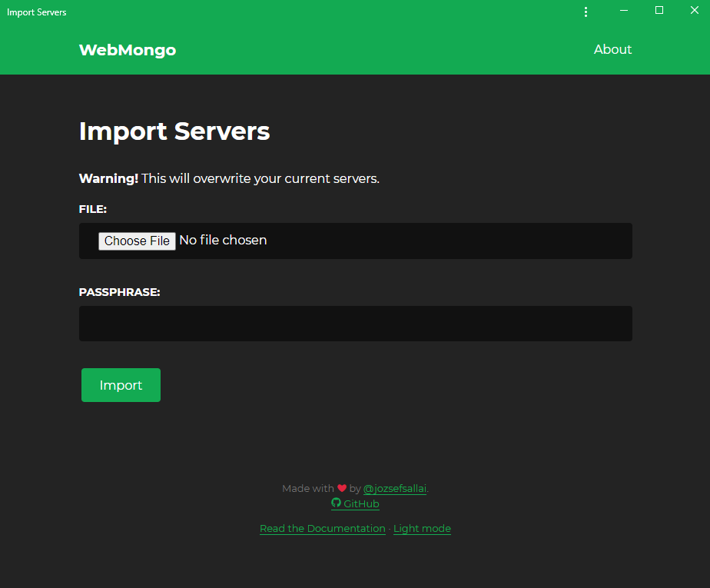Focus the Passphrase input field
The image size is (710, 588).
[x=355, y=323]
